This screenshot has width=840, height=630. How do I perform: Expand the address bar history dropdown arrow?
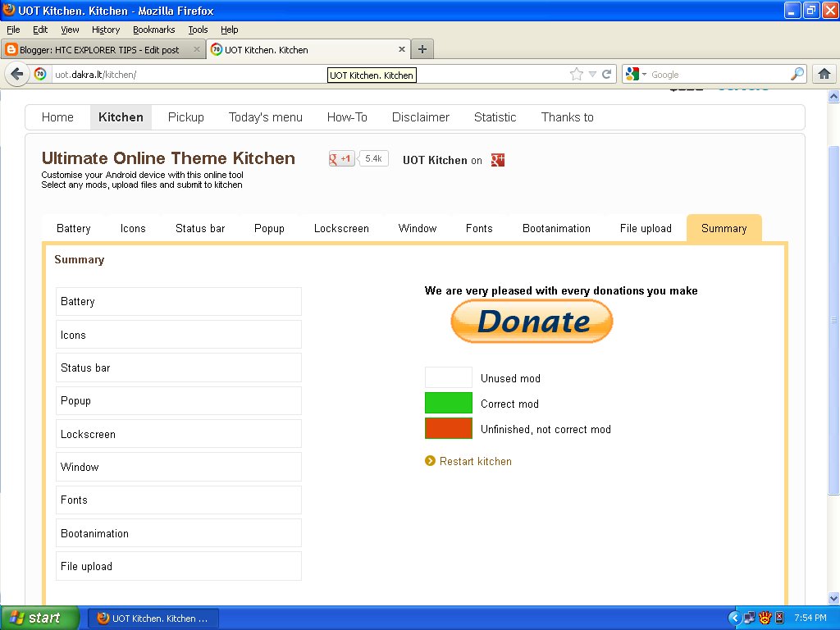point(592,74)
